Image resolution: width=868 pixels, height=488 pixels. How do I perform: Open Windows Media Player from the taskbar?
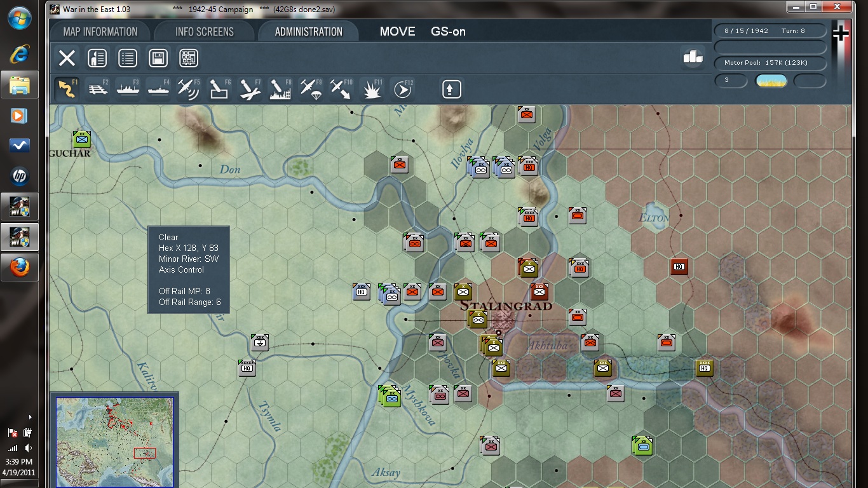(x=19, y=116)
